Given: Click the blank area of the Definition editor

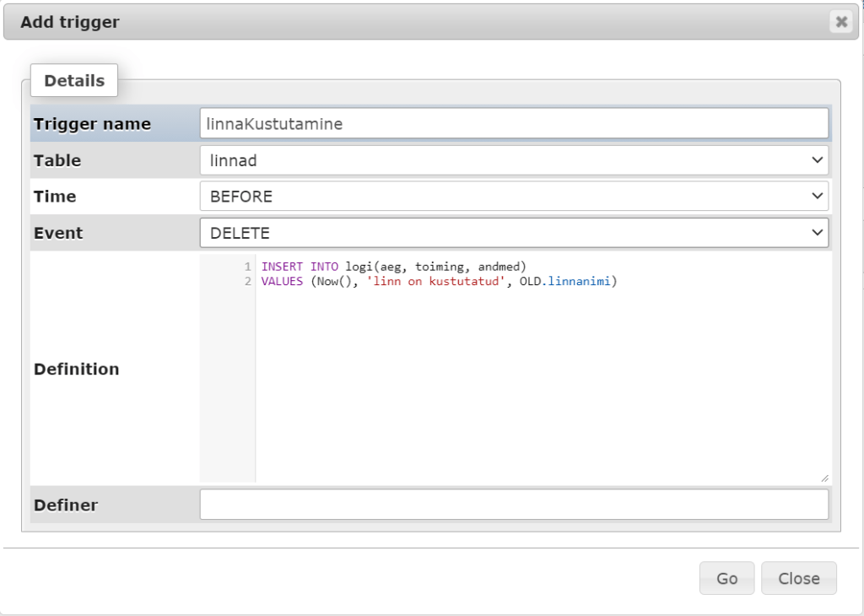Looking at the screenshot, I should [x=540, y=388].
